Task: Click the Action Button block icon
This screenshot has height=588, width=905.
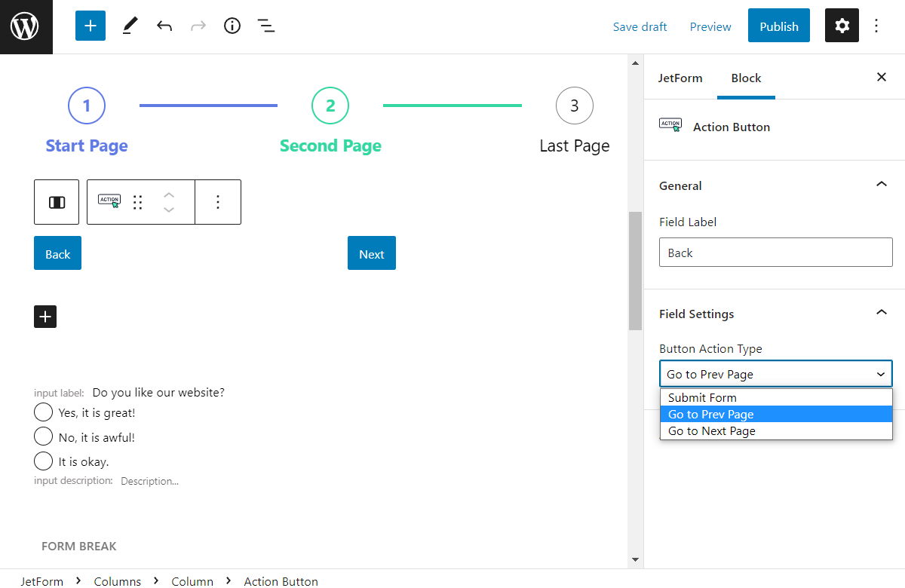Action: (x=108, y=201)
